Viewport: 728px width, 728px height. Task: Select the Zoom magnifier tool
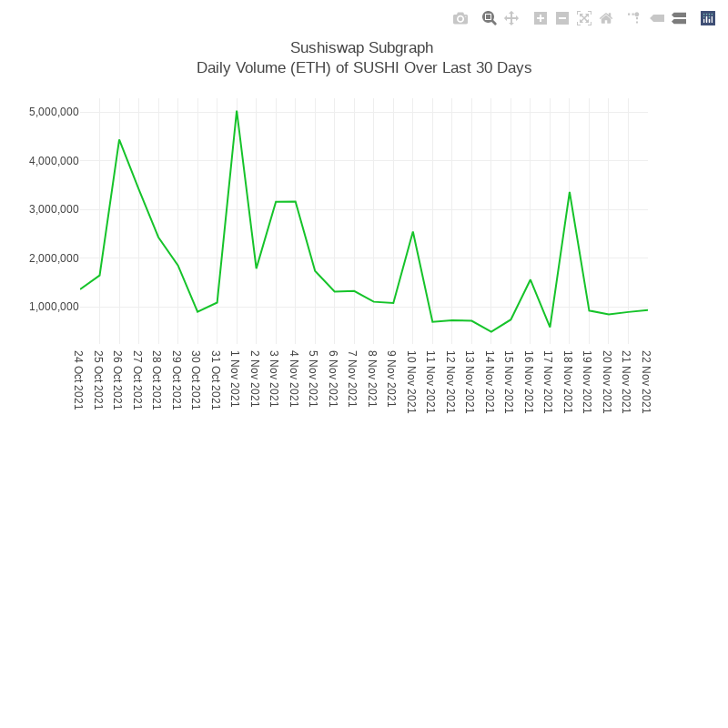pyautogui.click(x=489, y=18)
